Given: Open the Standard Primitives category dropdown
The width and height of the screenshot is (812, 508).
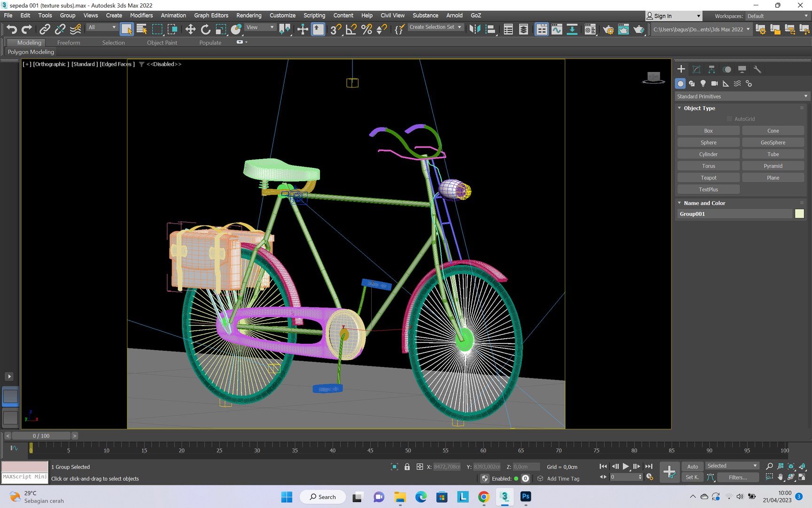Looking at the screenshot, I should pyautogui.click(x=742, y=96).
